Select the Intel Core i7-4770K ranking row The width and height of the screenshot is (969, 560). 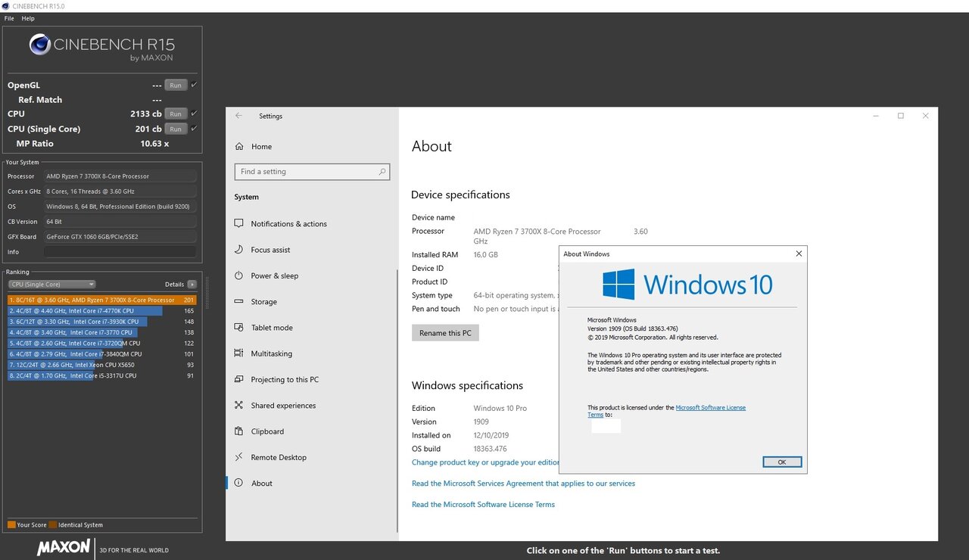click(101, 311)
